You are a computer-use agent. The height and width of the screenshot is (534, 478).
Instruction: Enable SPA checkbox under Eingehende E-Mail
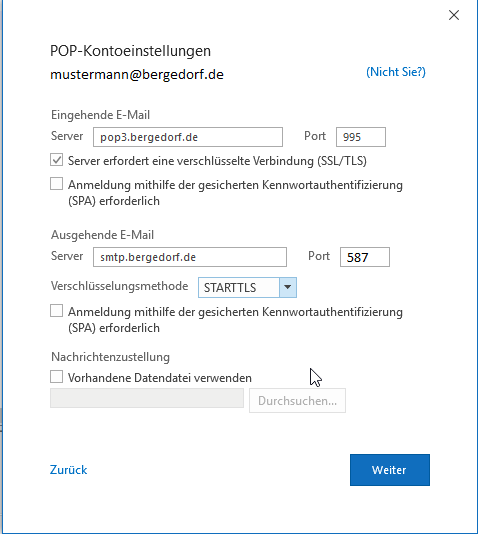pos(57,184)
